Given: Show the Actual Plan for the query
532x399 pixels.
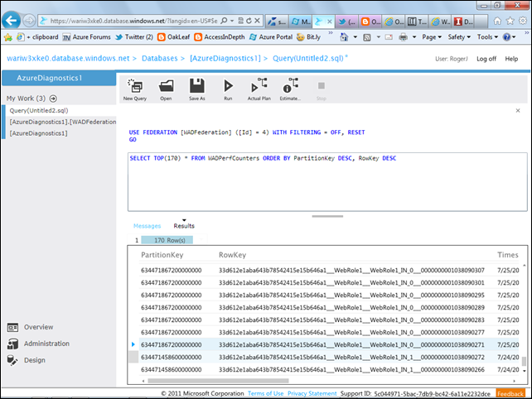Looking at the screenshot, I should pyautogui.click(x=259, y=89).
